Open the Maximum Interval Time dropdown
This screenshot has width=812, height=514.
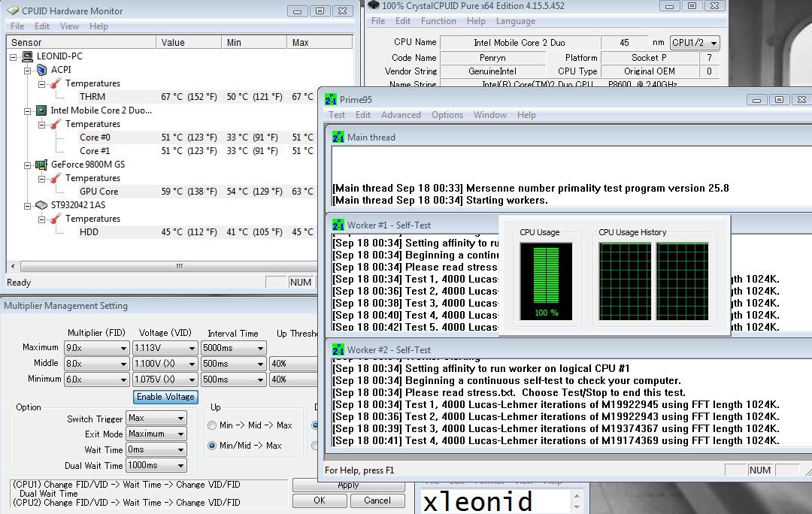pos(233,349)
